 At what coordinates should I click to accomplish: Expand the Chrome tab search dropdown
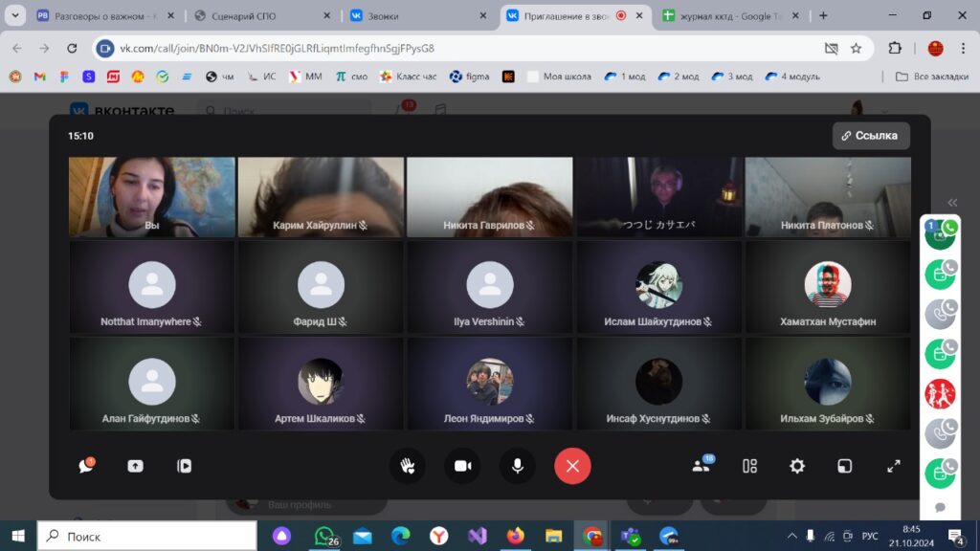click(x=13, y=15)
